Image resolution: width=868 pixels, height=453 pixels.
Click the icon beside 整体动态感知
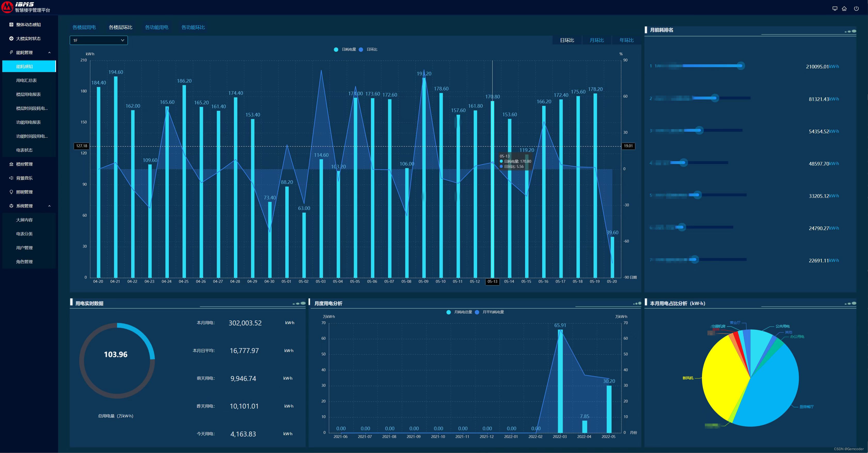[x=11, y=25]
